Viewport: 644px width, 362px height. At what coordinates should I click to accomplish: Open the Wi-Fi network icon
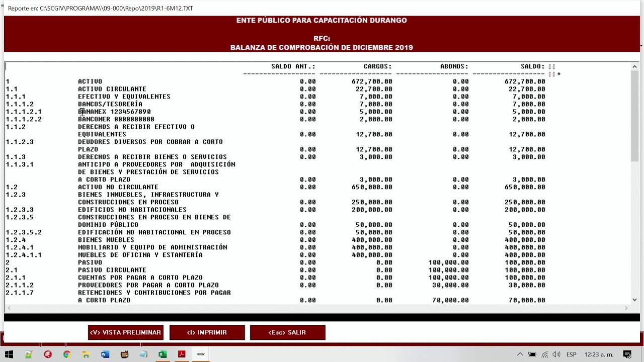(545, 354)
